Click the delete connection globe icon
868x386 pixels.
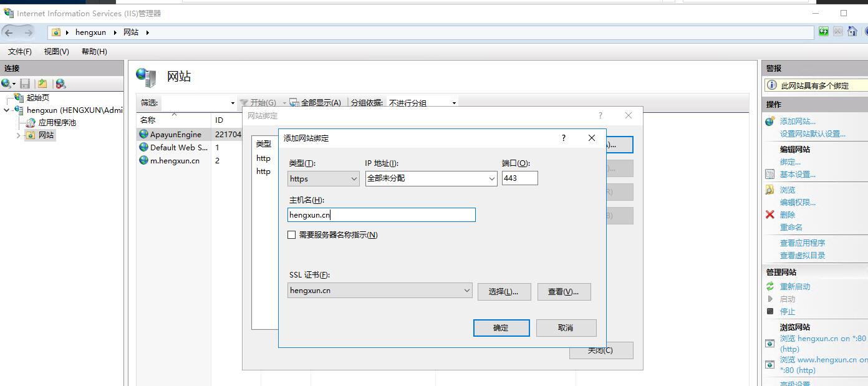pyautogui.click(x=60, y=84)
